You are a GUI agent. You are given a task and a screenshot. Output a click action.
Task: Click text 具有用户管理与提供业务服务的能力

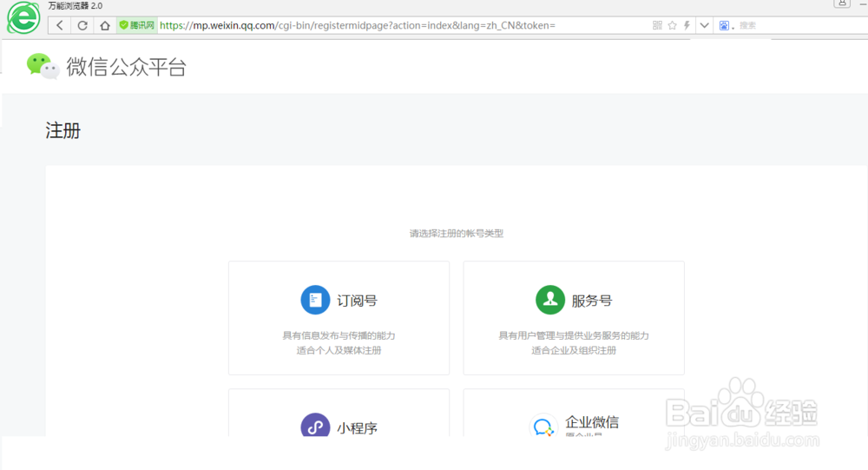pos(574,335)
